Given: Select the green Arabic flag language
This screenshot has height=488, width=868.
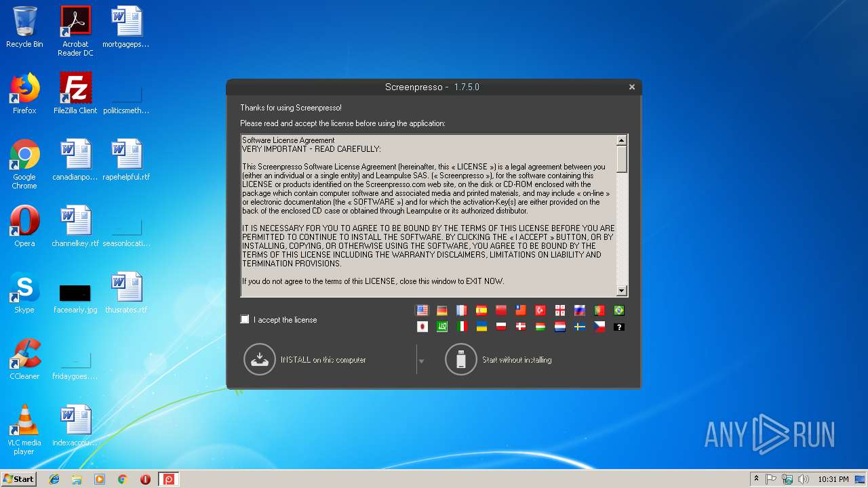Looking at the screenshot, I should point(442,327).
